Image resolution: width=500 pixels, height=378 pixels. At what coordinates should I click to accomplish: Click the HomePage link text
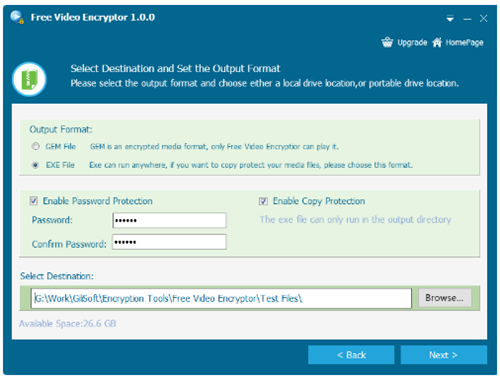click(464, 43)
